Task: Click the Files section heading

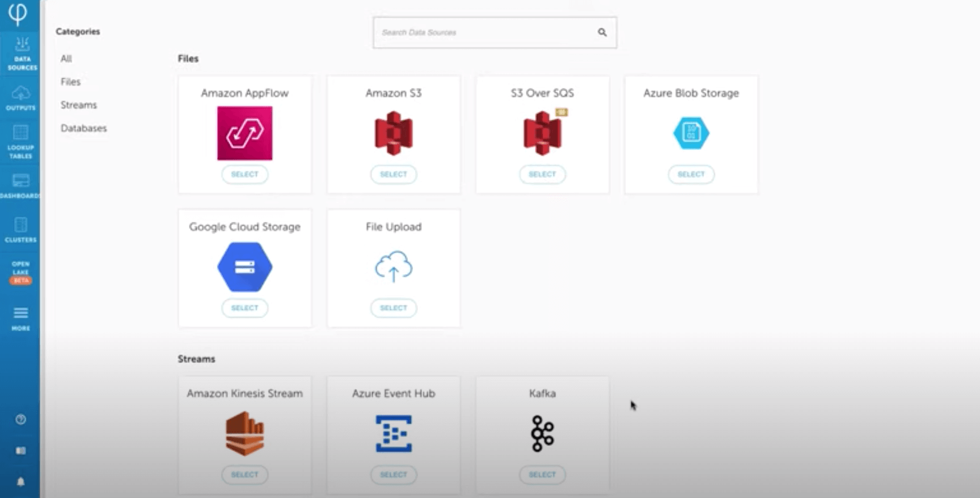Action: [x=188, y=58]
